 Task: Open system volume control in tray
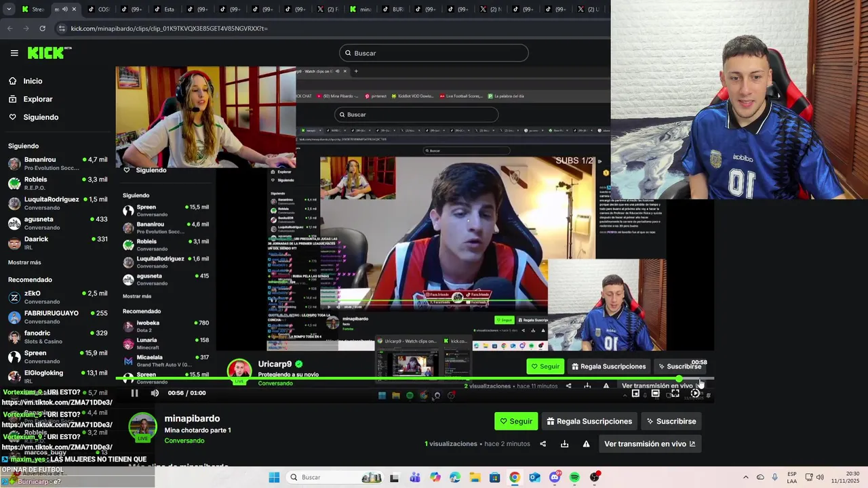click(x=820, y=477)
